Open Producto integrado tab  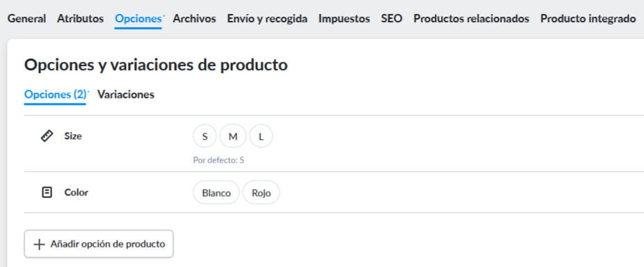tap(588, 19)
